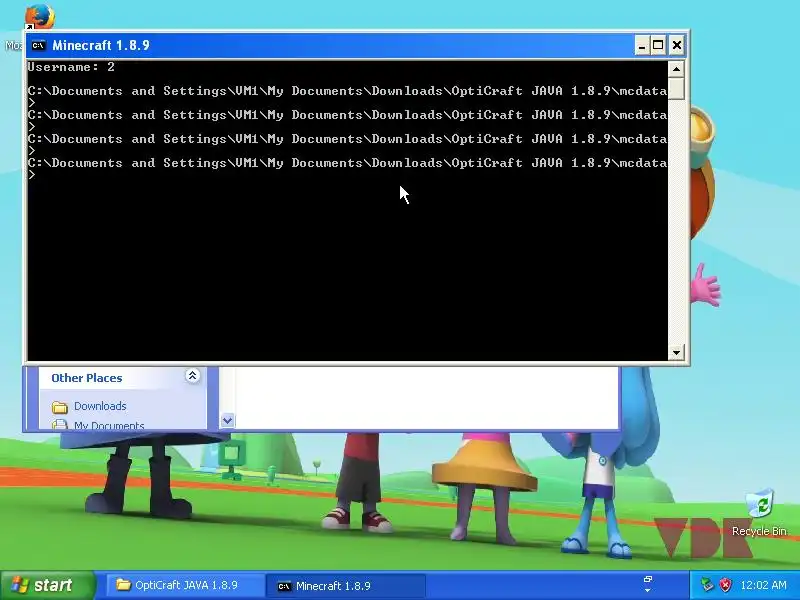Click the Explorer sidebar scroll-down arrow
This screenshot has width=800, height=600.
click(228, 420)
